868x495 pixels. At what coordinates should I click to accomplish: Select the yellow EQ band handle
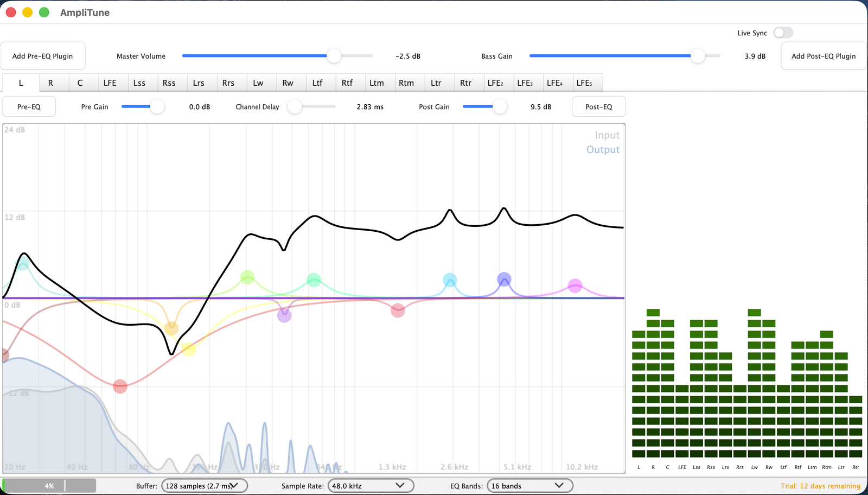pos(188,350)
